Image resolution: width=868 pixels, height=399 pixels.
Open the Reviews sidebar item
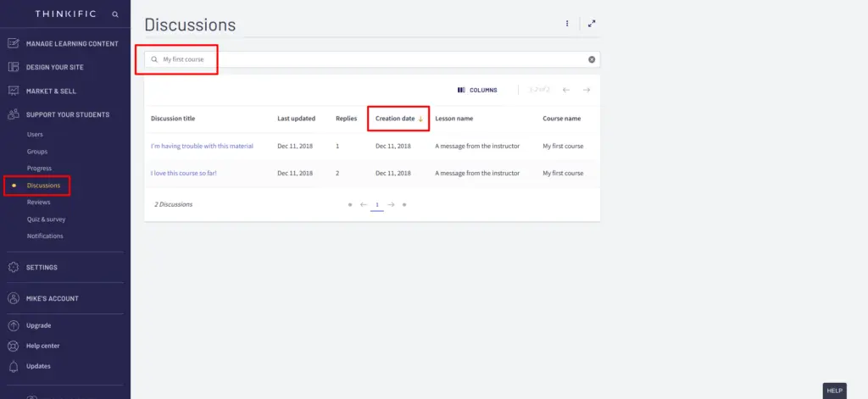(38, 202)
